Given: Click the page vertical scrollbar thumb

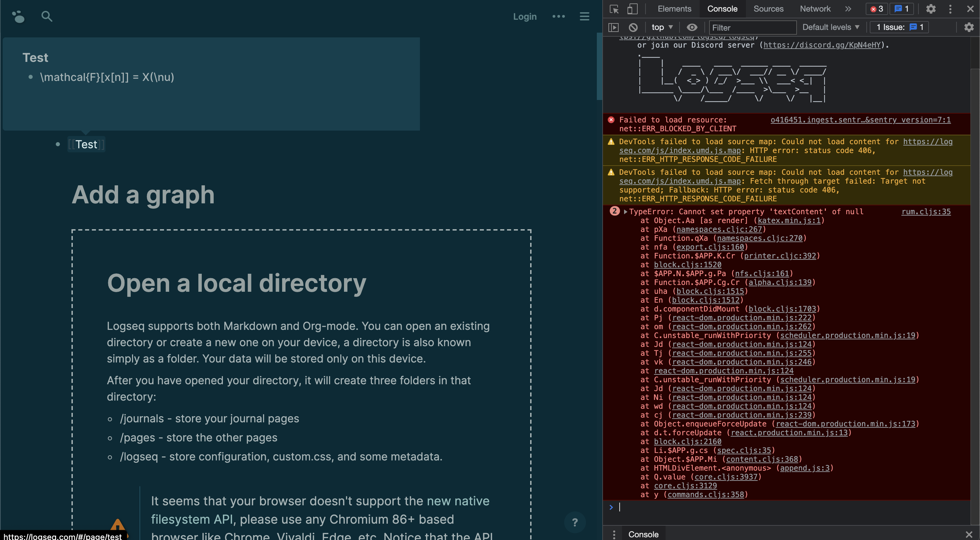Looking at the screenshot, I should coord(600,67).
